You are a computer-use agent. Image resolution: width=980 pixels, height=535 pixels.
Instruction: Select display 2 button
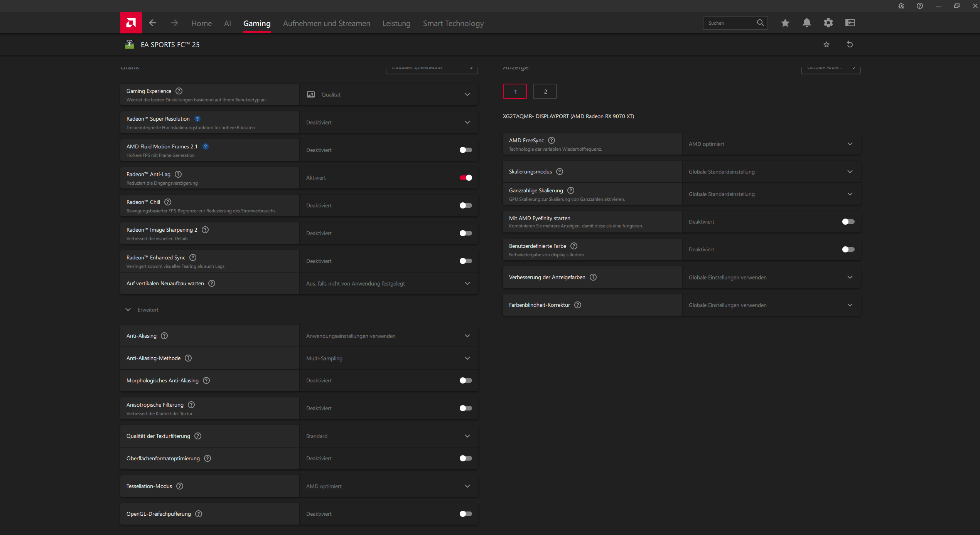click(x=545, y=91)
